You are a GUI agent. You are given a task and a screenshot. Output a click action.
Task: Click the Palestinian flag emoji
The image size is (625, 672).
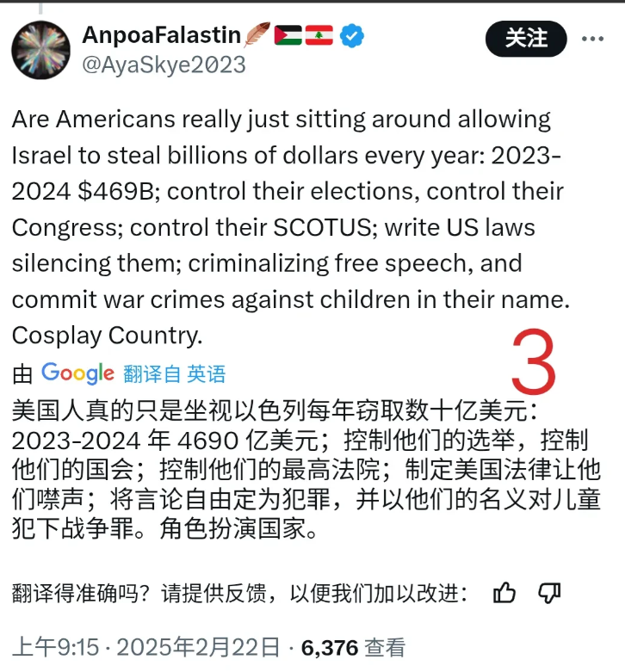click(288, 35)
